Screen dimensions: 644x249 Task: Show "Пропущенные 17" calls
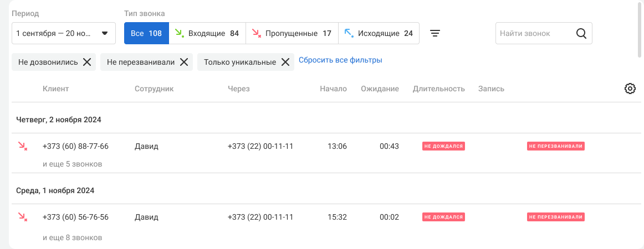tap(292, 33)
